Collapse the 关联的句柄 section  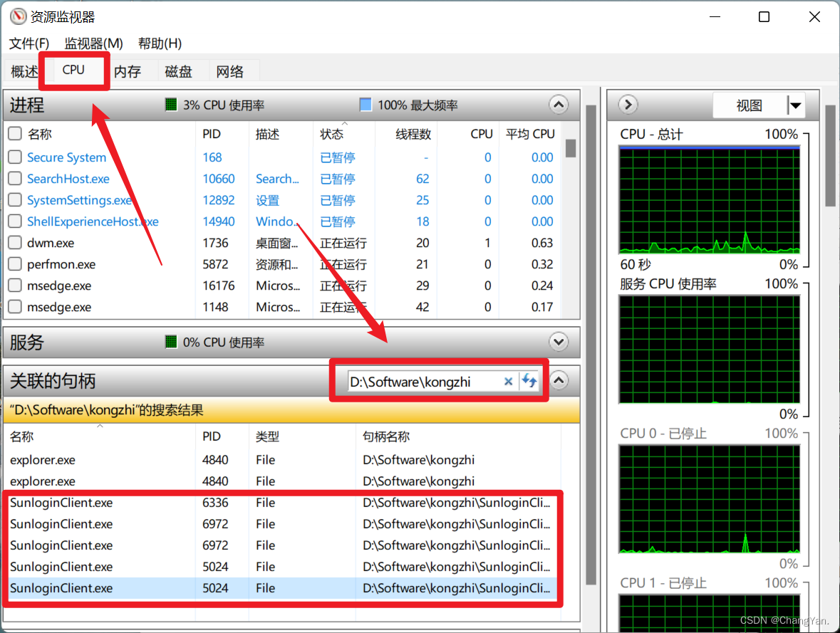coord(558,380)
